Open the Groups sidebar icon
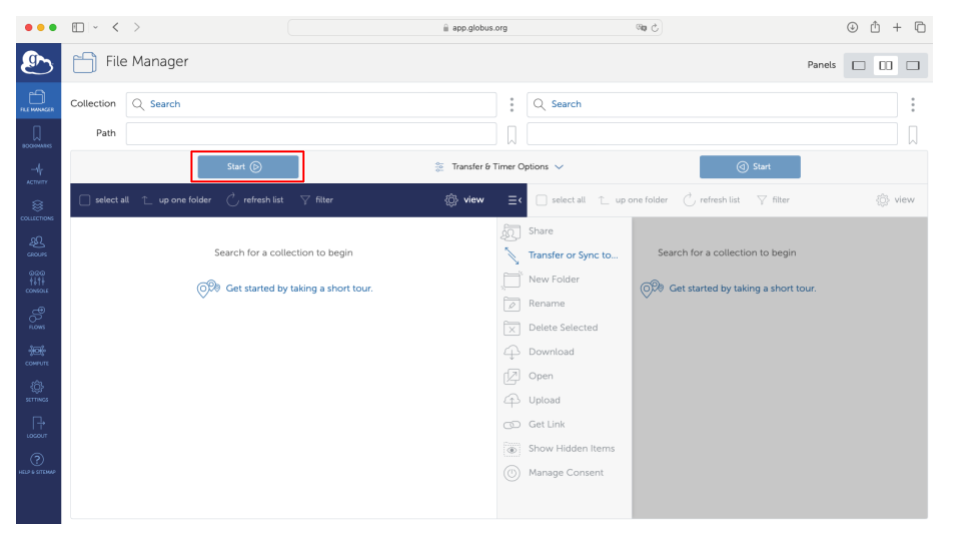 click(x=37, y=245)
